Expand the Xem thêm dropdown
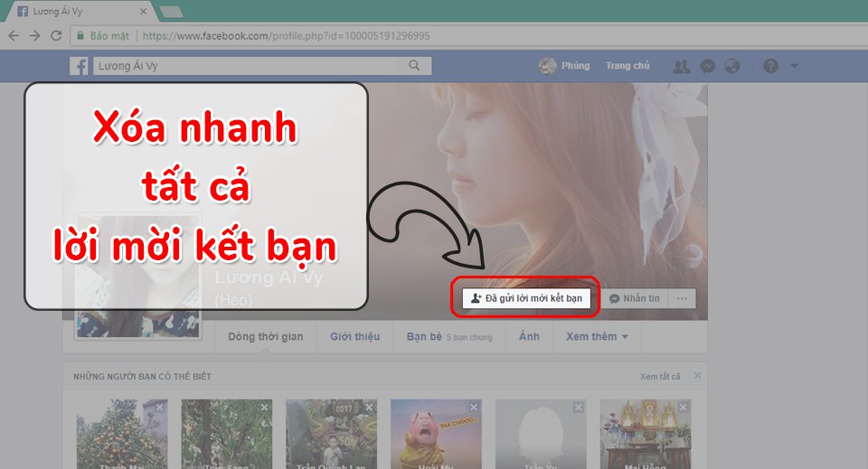Image resolution: width=868 pixels, height=469 pixels. pos(597,336)
